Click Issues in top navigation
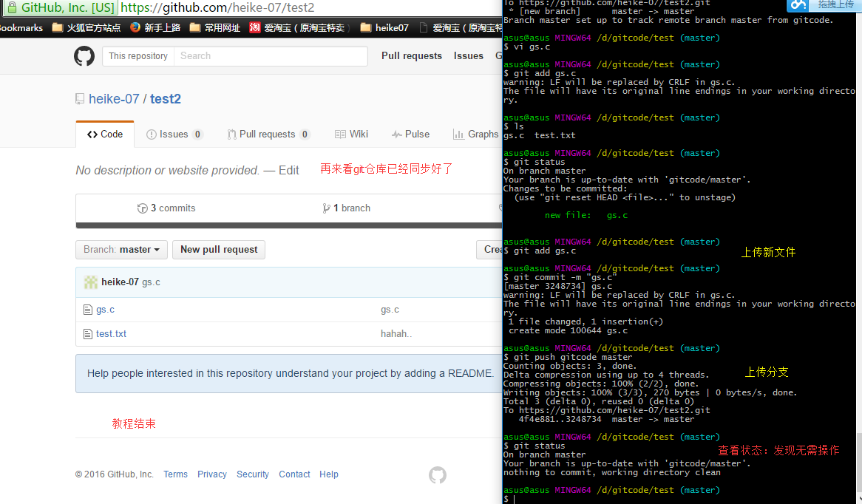Image resolution: width=862 pixels, height=504 pixels. 469,56
